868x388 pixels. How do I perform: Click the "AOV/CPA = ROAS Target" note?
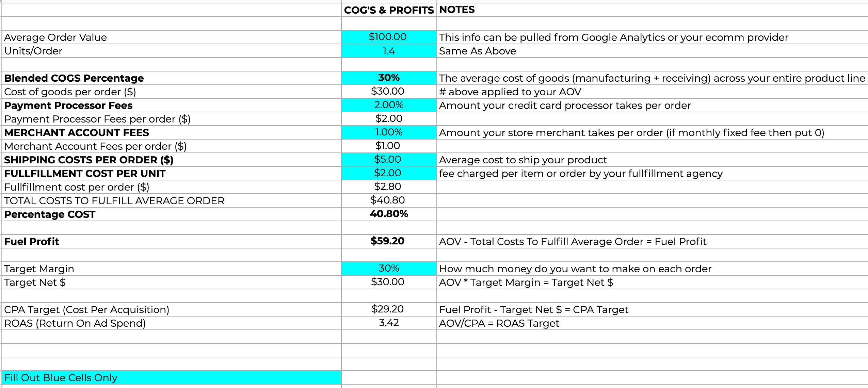(x=499, y=323)
